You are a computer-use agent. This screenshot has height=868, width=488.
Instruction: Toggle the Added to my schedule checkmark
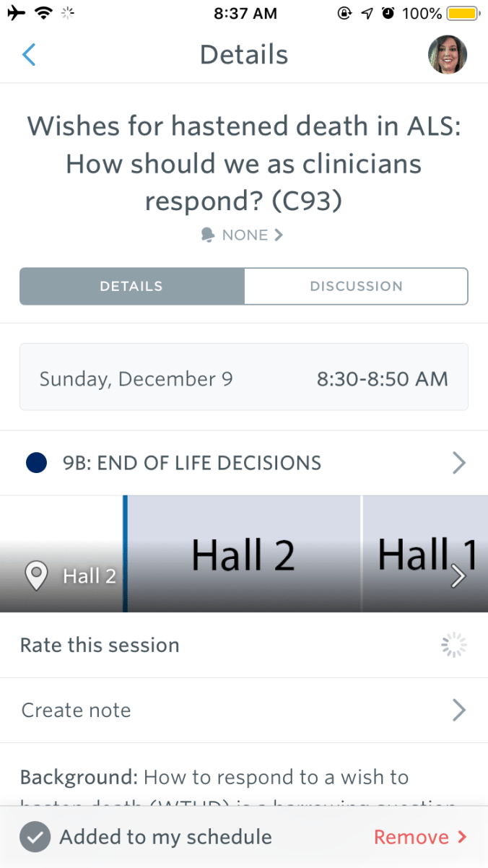click(35, 837)
